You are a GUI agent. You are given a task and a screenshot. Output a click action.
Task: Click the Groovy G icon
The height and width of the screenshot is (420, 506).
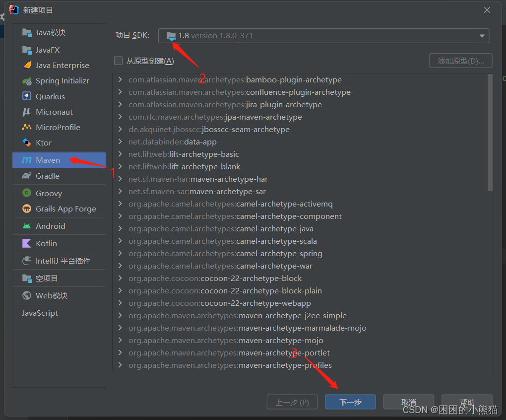[x=27, y=193]
